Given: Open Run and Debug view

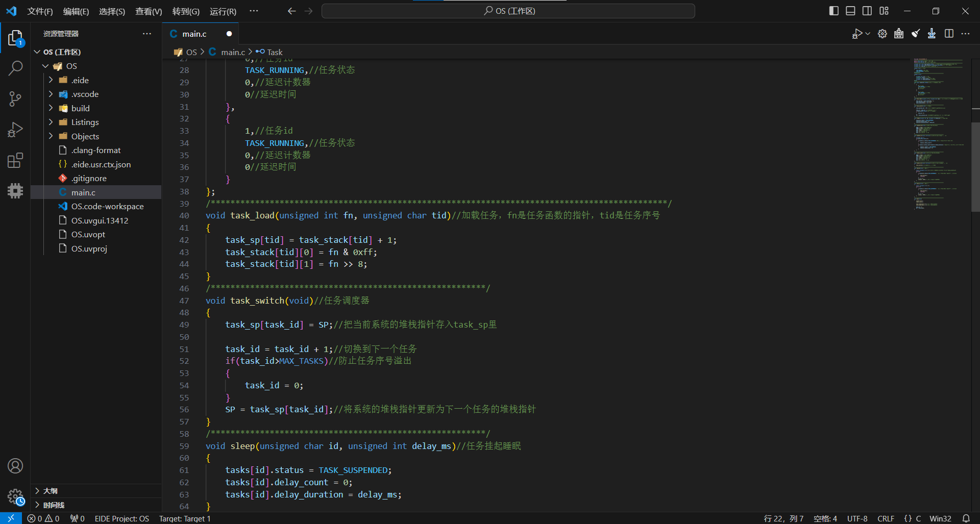Looking at the screenshot, I should [15, 130].
